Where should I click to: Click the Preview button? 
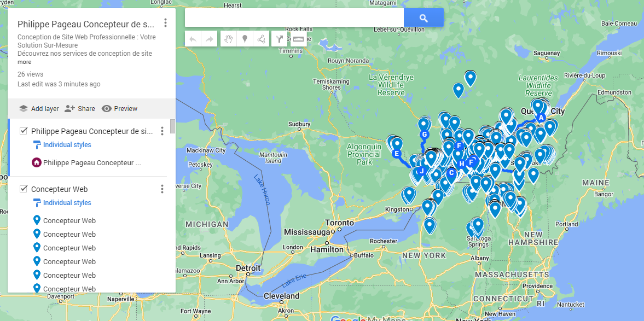click(119, 109)
